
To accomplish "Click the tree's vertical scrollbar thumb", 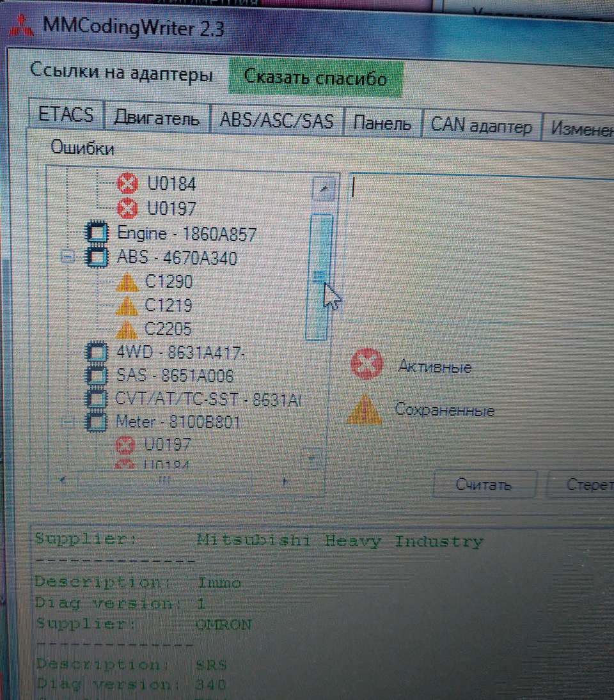I will 319,277.
